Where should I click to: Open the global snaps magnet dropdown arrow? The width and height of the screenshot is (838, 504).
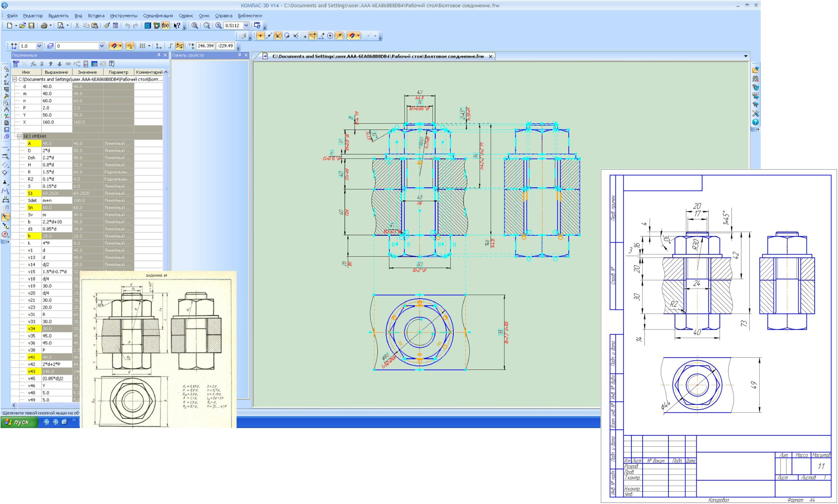pyautogui.click(x=120, y=46)
